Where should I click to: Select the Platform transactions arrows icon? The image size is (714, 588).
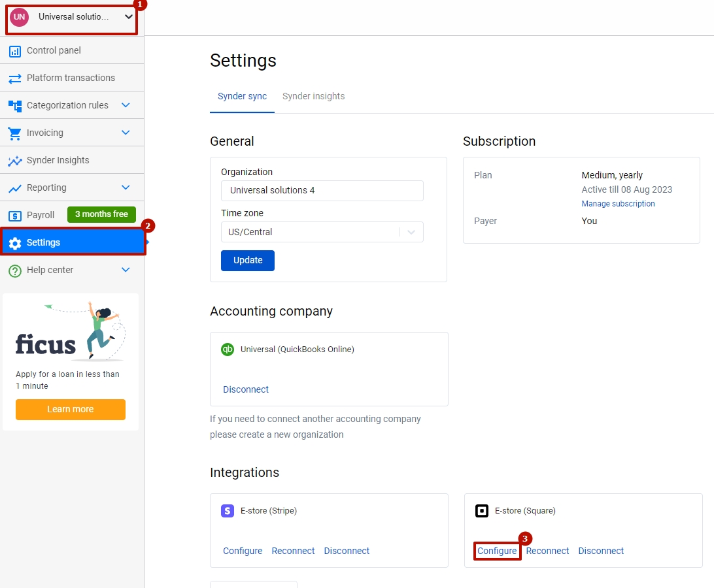14,77
